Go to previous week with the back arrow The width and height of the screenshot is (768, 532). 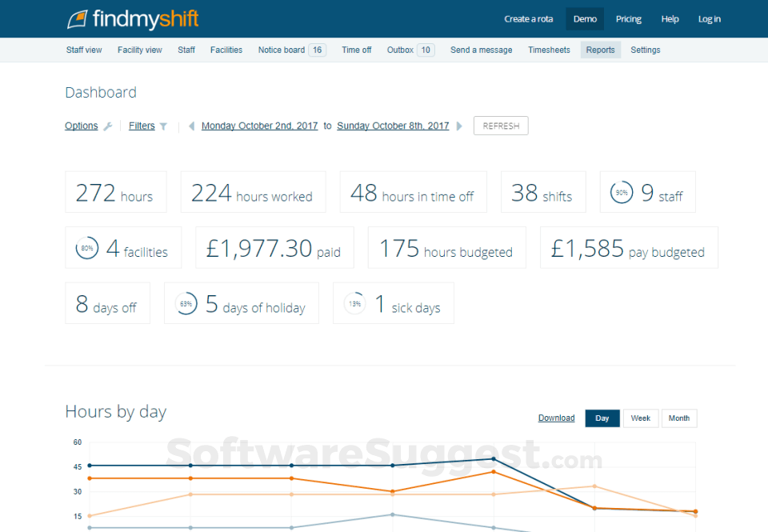click(191, 126)
